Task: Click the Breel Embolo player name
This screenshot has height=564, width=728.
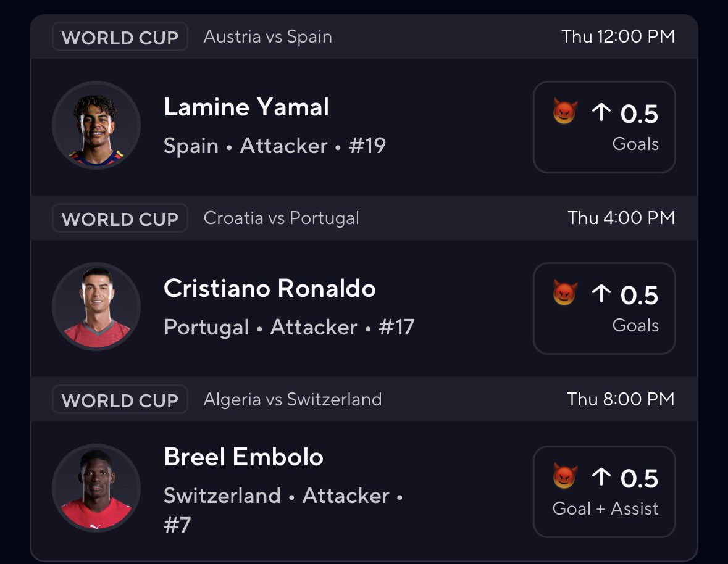Action: [244, 457]
